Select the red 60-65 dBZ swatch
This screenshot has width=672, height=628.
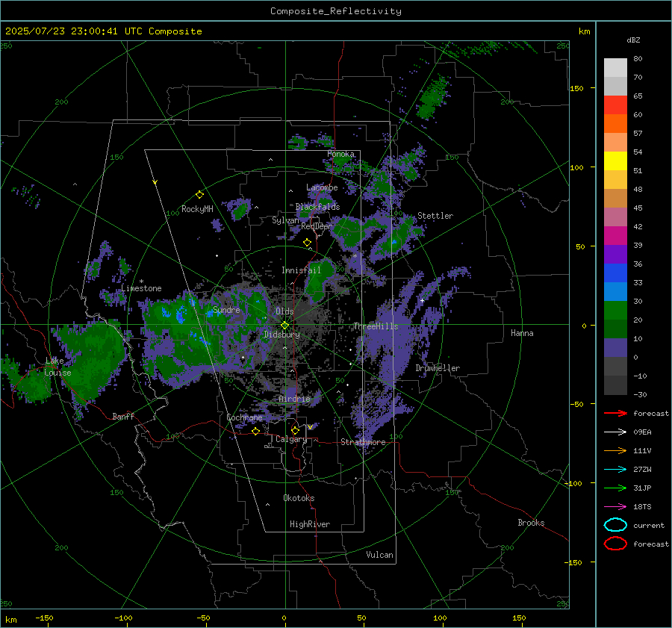pyautogui.click(x=615, y=105)
